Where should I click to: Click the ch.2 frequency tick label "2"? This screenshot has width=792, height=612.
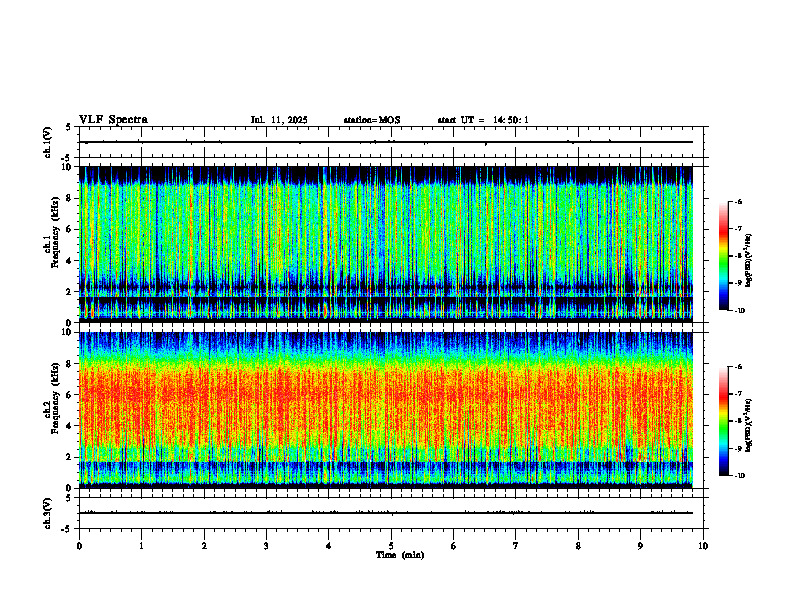tap(70, 457)
